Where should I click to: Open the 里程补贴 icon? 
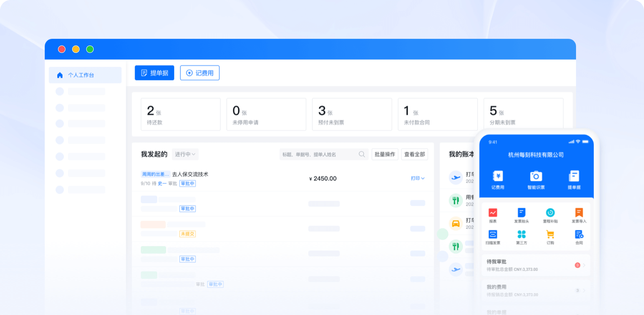(x=550, y=213)
